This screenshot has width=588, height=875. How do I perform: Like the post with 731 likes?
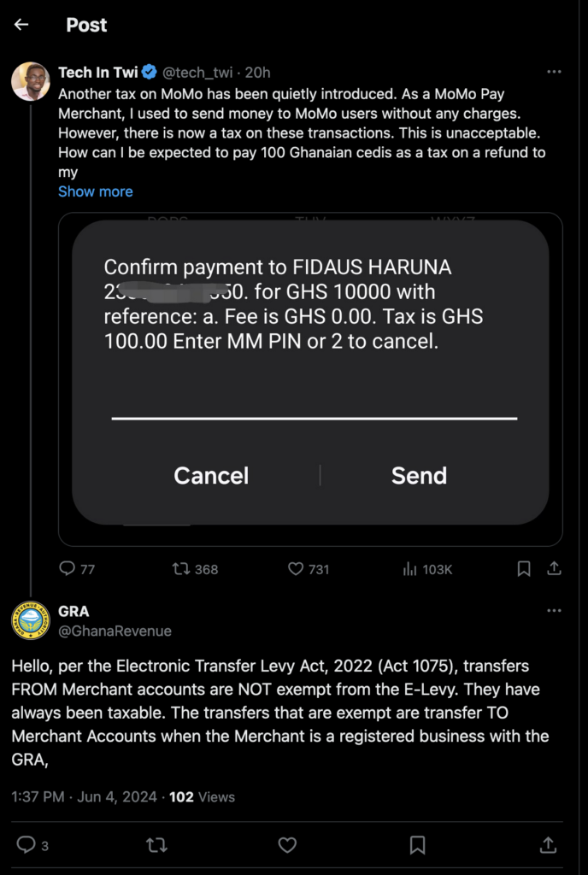pos(296,568)
